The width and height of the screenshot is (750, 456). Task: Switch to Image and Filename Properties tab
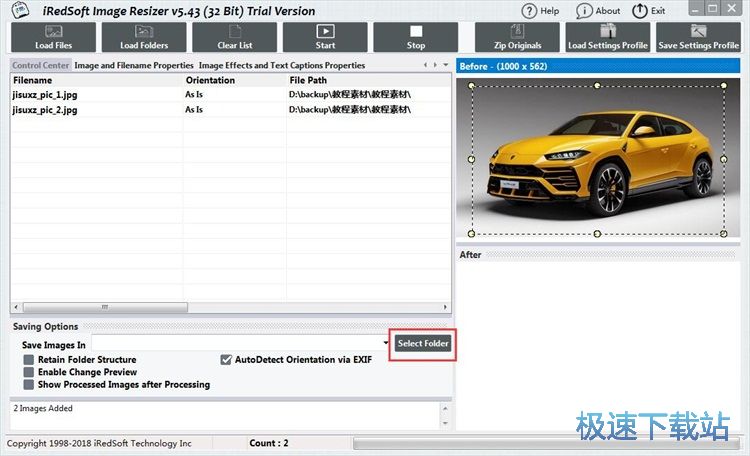click(x=134, y=66)
